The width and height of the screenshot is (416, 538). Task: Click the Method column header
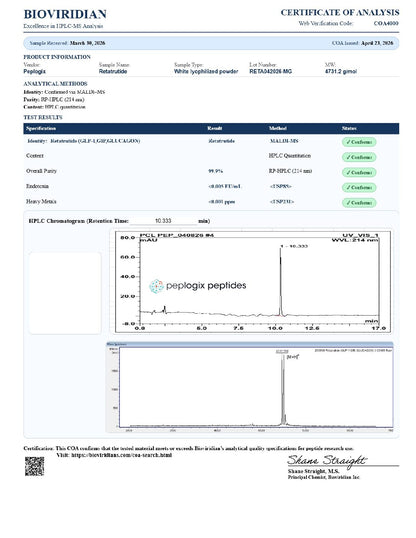pyautogui.click(x=278, y=128)
